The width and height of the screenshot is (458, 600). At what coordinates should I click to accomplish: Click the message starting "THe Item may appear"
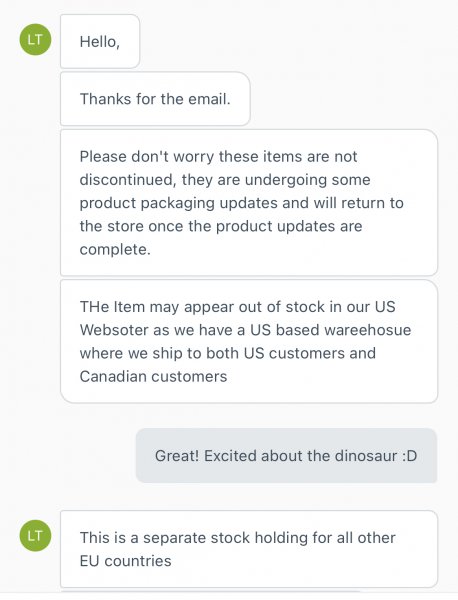(x=249, y=341)
